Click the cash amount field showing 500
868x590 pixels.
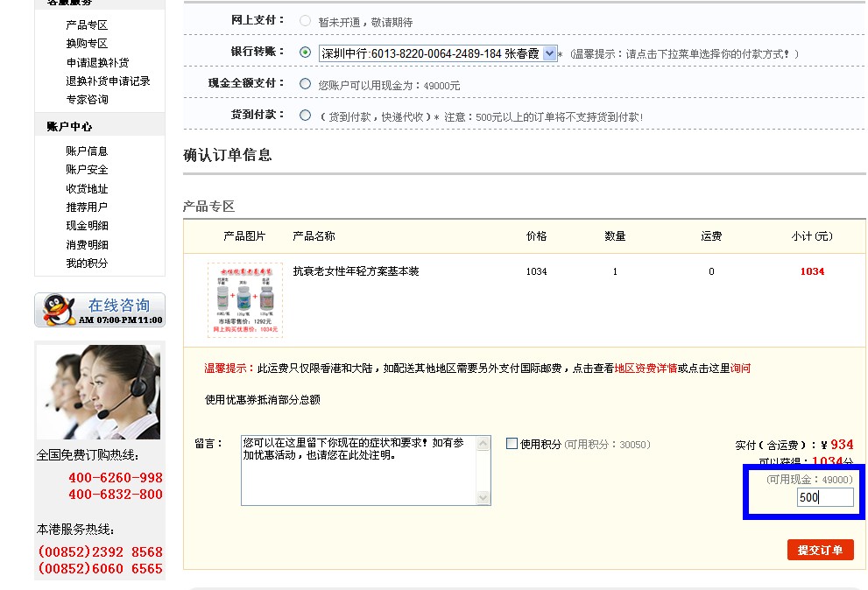(825, 497)
